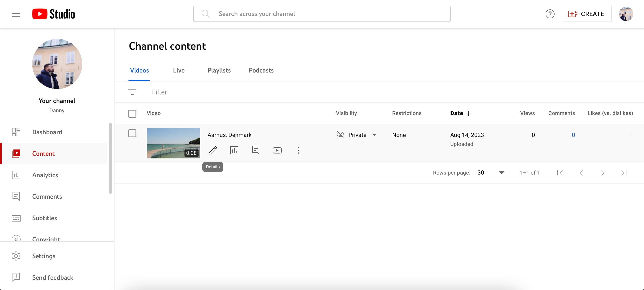
Task: Sort by Date column arrow
Action: coord(468,114)
